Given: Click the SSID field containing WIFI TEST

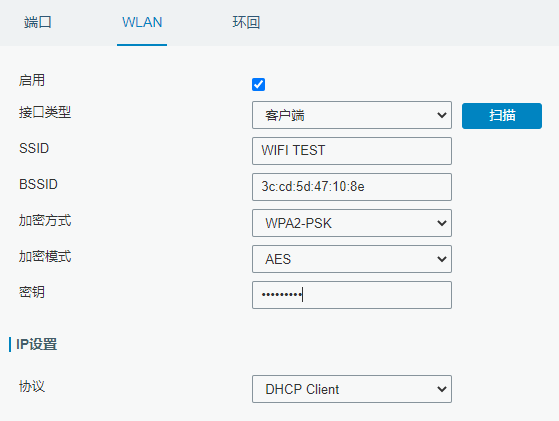Looking at the screenshot, I should (x=352, y=151).
